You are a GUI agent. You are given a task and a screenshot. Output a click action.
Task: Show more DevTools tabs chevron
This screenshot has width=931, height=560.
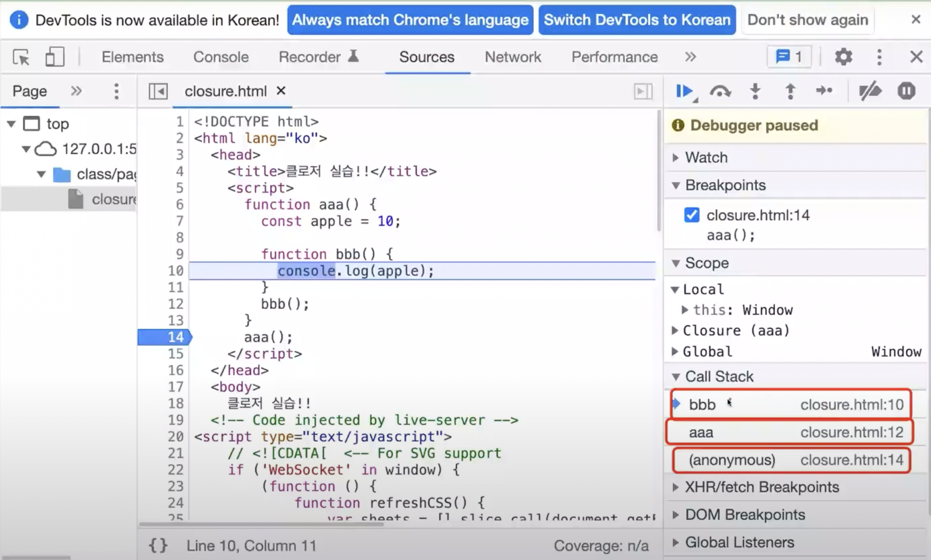690,57
